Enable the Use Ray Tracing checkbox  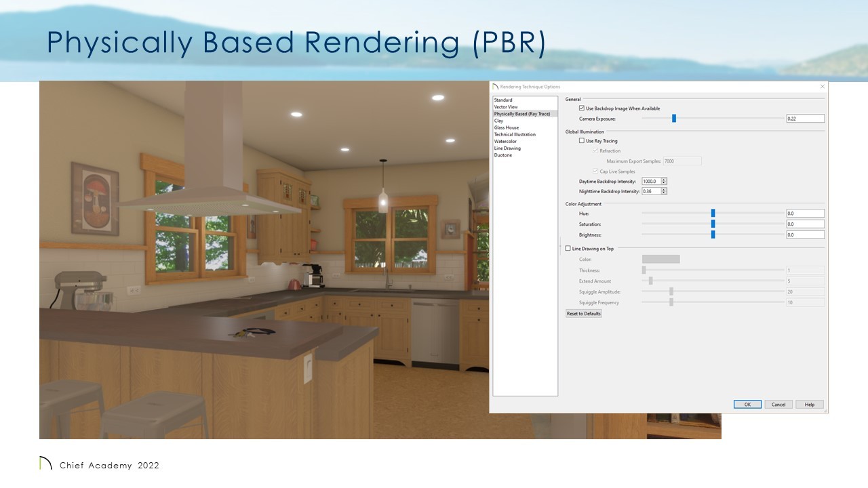coord(582,141)
